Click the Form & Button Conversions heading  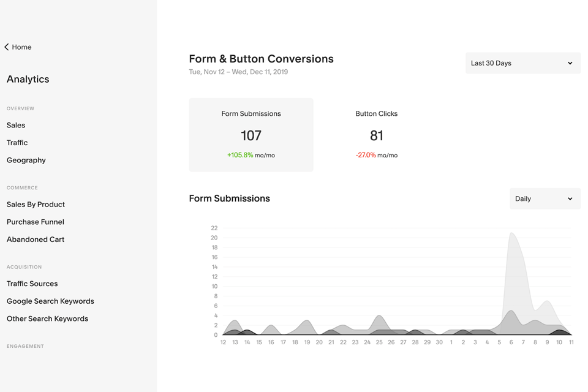pyautogui.click(x=261, y=59)
